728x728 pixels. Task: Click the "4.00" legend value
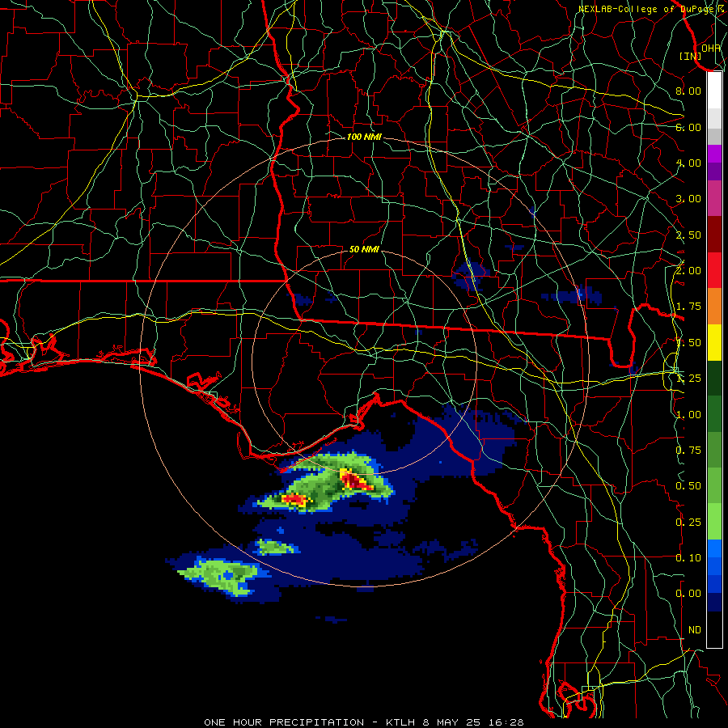(688, 163)
